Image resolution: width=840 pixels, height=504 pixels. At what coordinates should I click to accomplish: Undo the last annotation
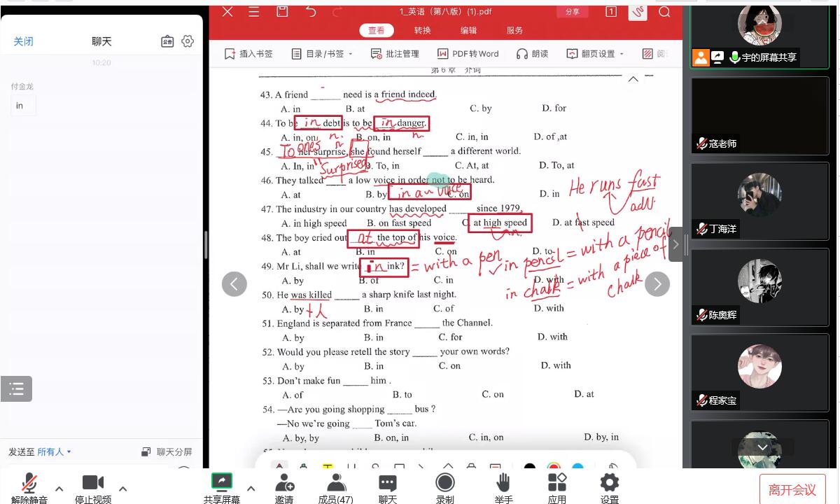[x=311, y=12]
